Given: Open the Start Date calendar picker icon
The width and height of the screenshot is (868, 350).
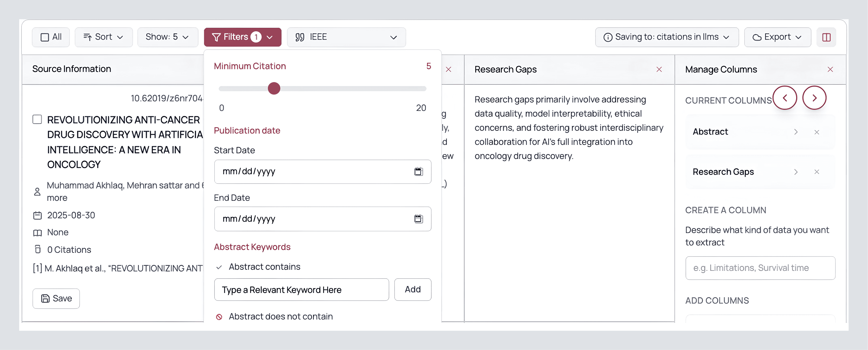Looking at the screenshot, I should coord(418,172).
